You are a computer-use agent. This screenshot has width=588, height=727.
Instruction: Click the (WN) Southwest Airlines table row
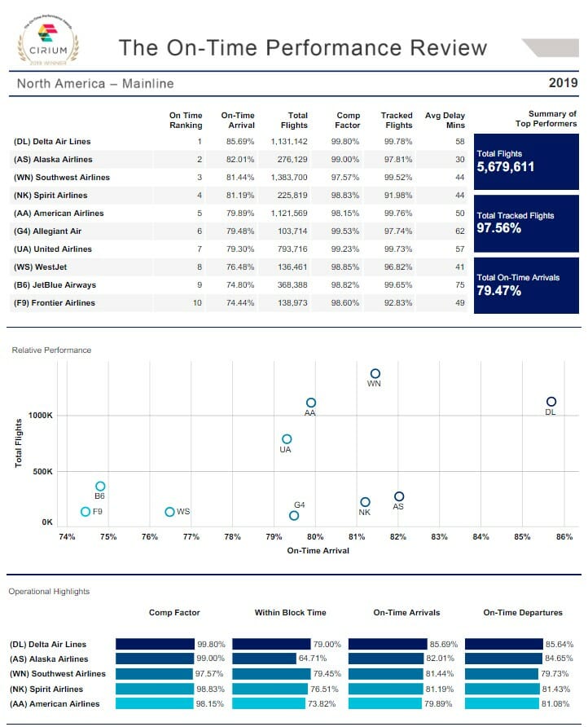(238, 177)
